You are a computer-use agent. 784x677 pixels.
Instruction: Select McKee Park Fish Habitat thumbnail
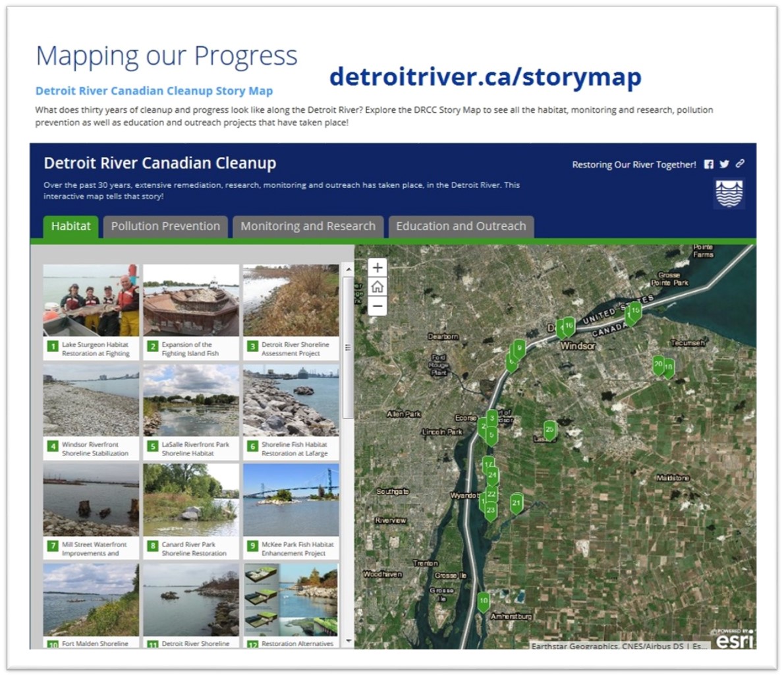[x=291, y=500]
